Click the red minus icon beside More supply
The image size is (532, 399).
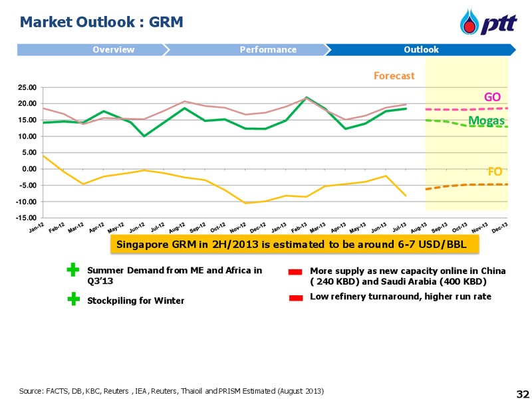(295, 272)
